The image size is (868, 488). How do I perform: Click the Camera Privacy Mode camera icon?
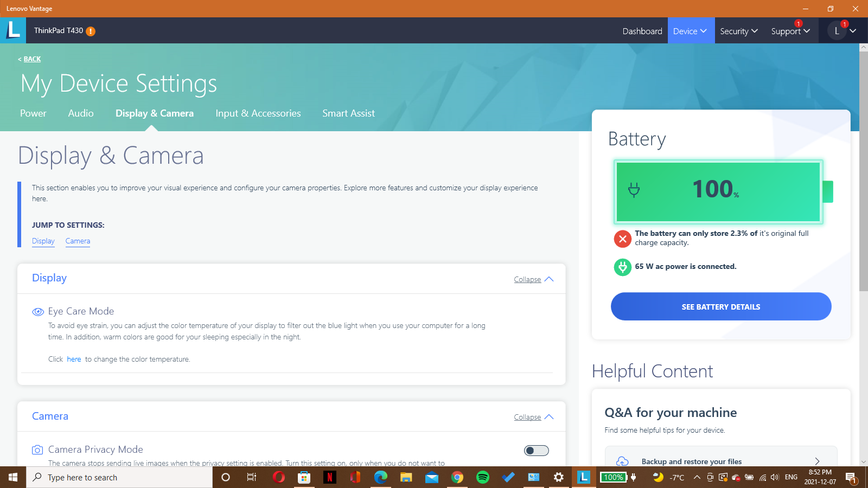(37, 450)
